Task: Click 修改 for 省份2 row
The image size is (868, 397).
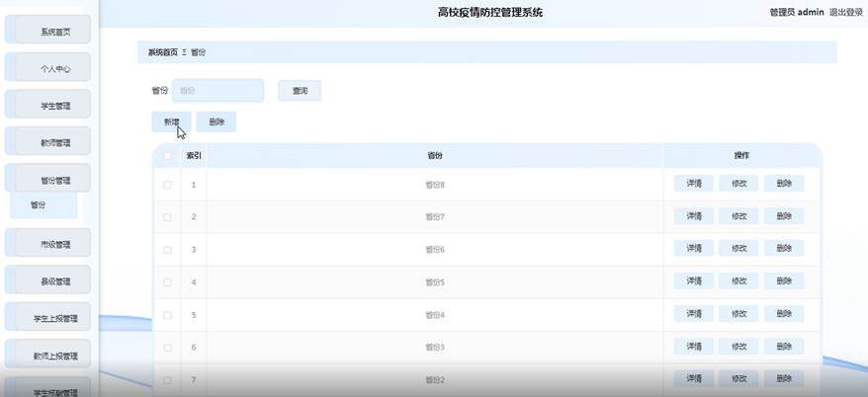Action: tap(739, 379)
